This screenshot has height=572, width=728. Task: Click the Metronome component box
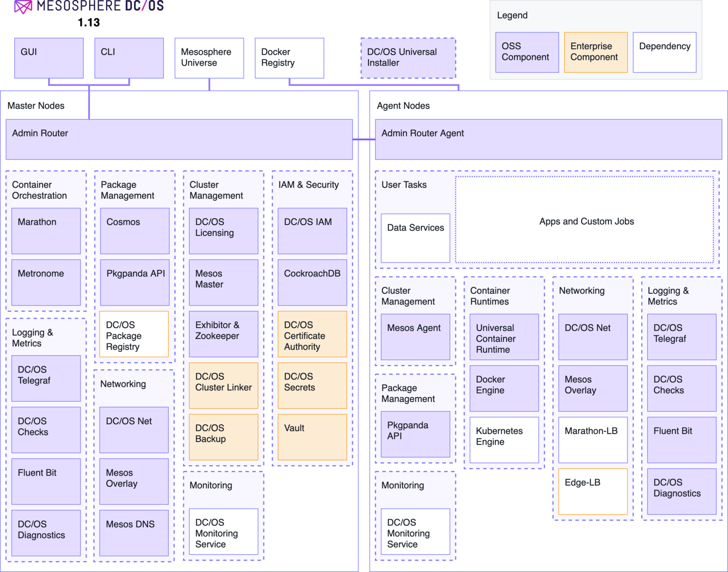click(46, 282)
